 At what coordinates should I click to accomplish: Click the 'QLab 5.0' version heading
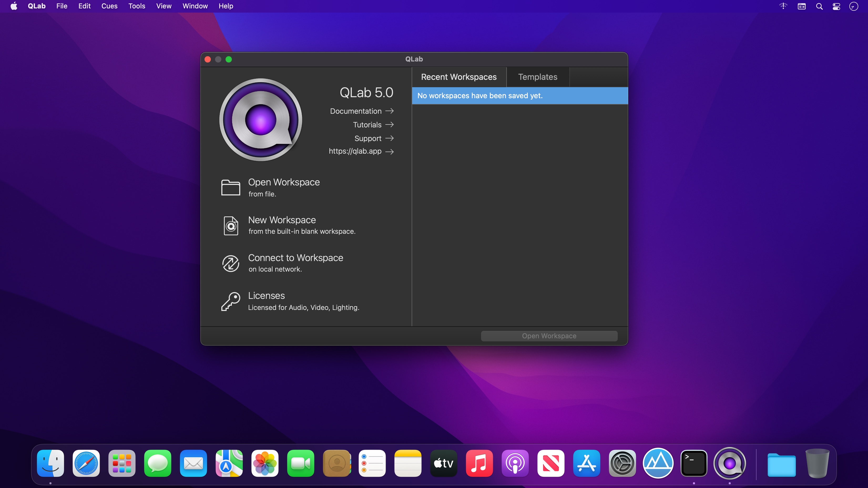coord(366,93)
